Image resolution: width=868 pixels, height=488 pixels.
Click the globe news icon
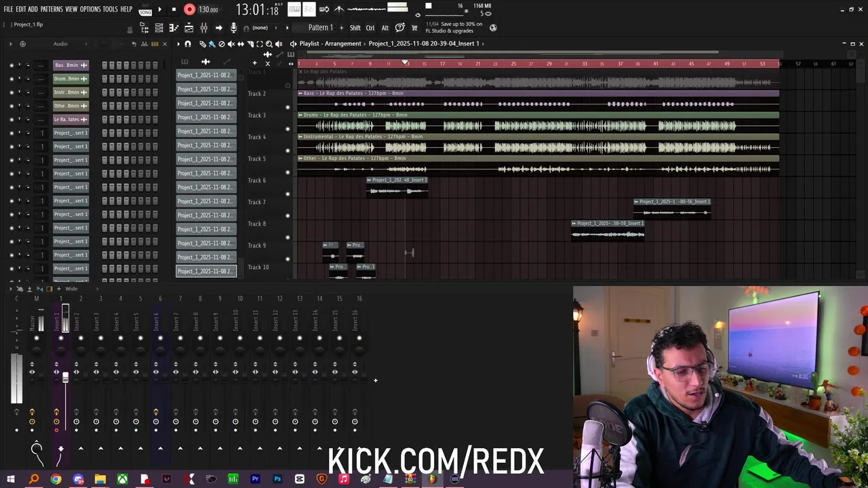493,28
